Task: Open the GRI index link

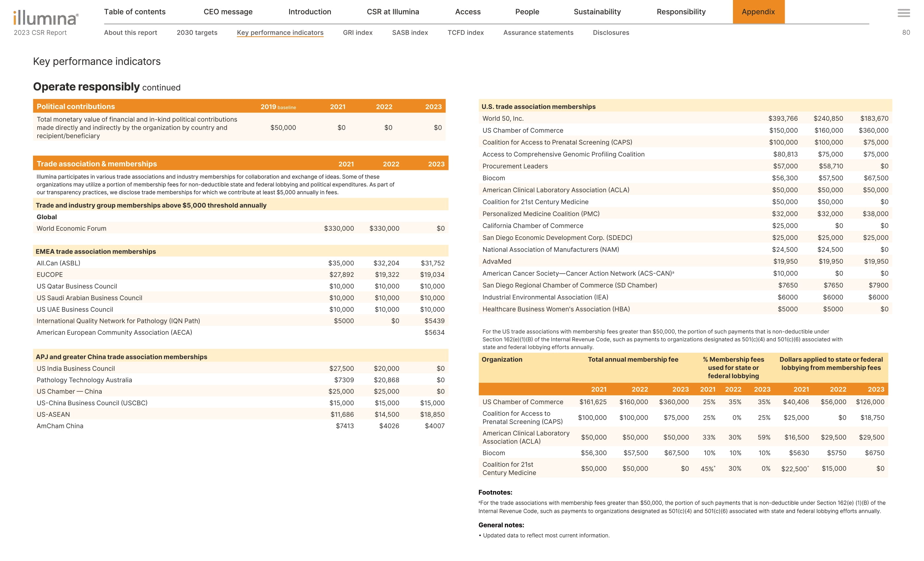Action: pyautogui.click(x=357, y=33)
